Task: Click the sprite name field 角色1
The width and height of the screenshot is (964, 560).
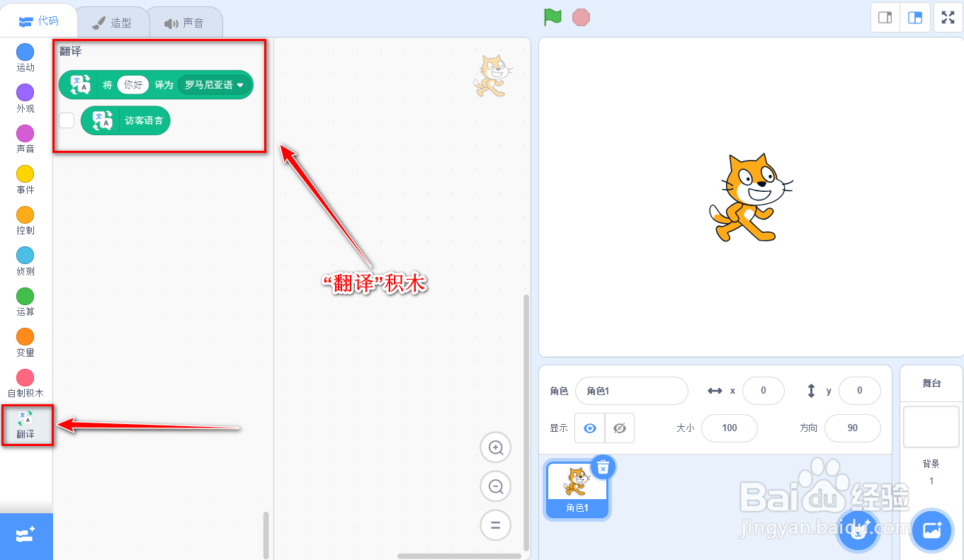Action: pos(632,391)
